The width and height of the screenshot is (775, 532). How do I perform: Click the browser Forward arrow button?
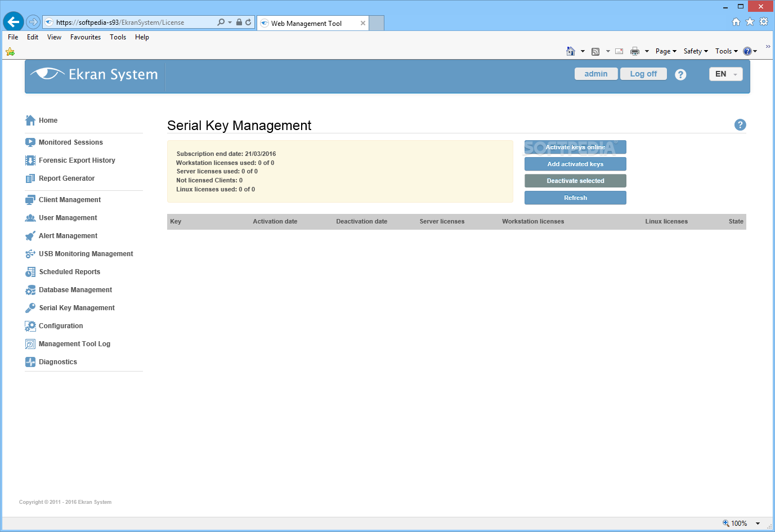tap(33, 22)
